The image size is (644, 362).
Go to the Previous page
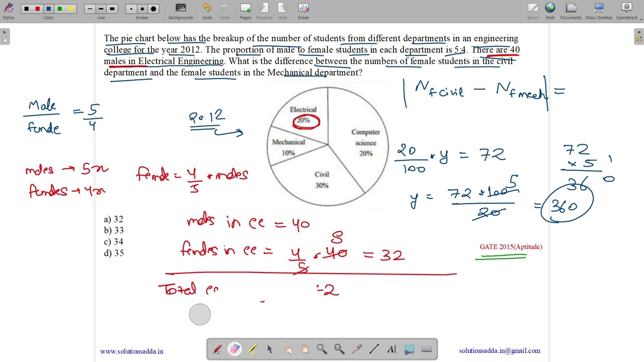(264, 11)
